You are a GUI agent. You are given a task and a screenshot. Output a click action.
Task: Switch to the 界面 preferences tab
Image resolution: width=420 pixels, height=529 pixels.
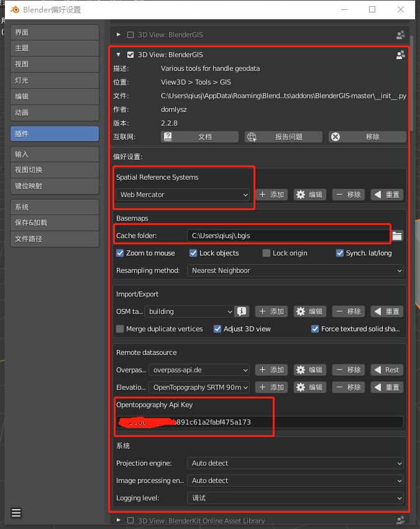click(55, 32)
